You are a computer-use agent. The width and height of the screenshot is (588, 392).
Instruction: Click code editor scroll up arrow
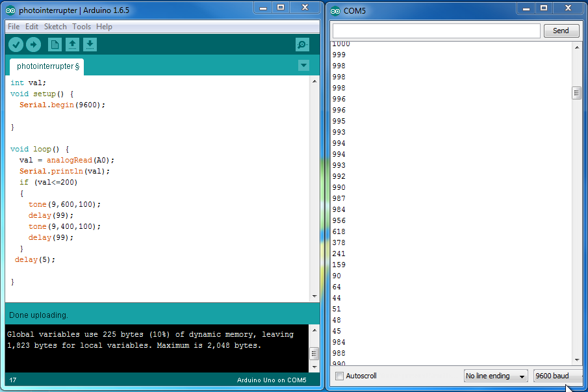point(314,81)
